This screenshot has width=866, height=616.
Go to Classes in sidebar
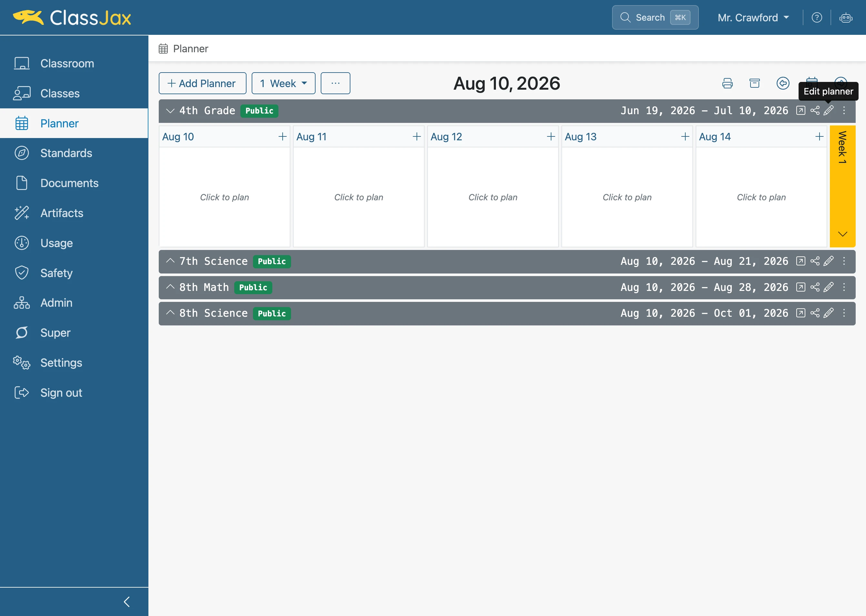tap(74, 93)
